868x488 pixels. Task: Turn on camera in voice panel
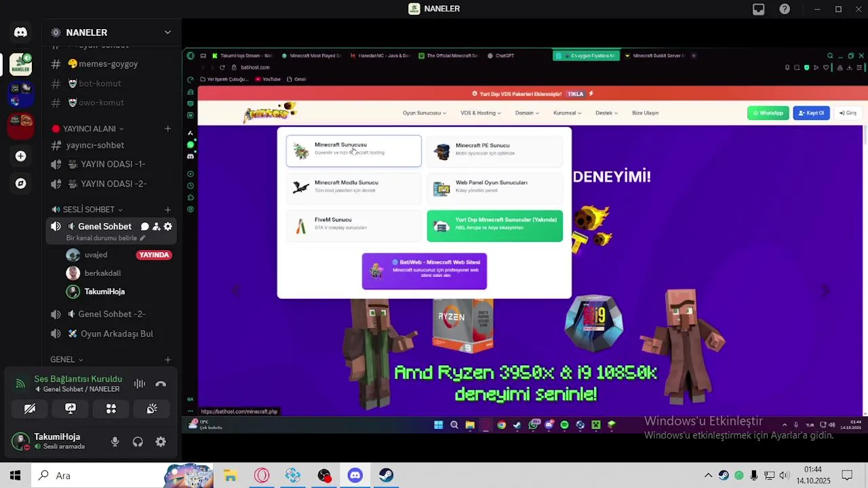(30, 409)
